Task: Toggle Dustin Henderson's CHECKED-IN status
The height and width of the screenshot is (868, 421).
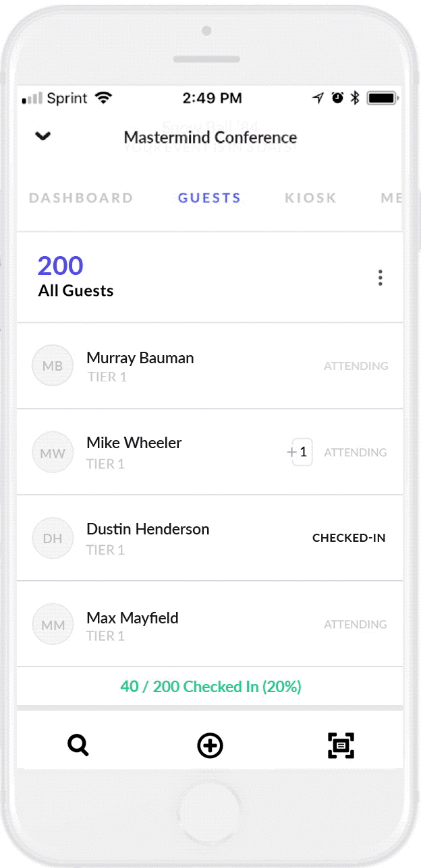Action: [349, 538]
